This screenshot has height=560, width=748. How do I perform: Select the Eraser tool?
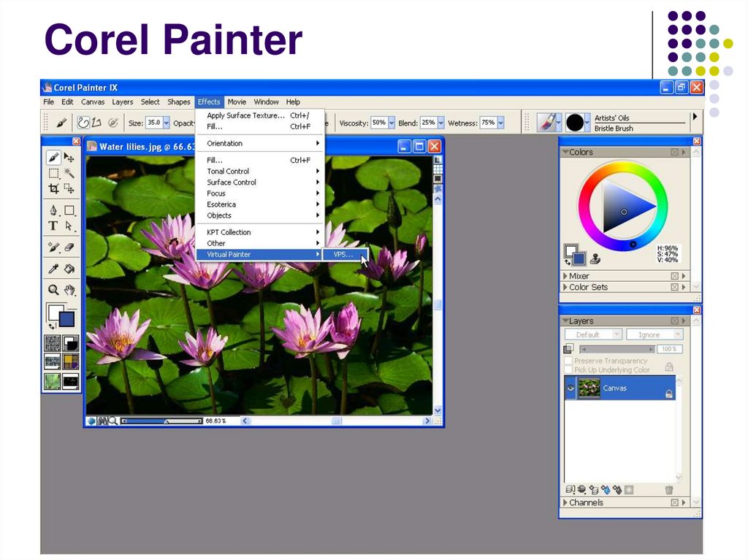point(69,247)
